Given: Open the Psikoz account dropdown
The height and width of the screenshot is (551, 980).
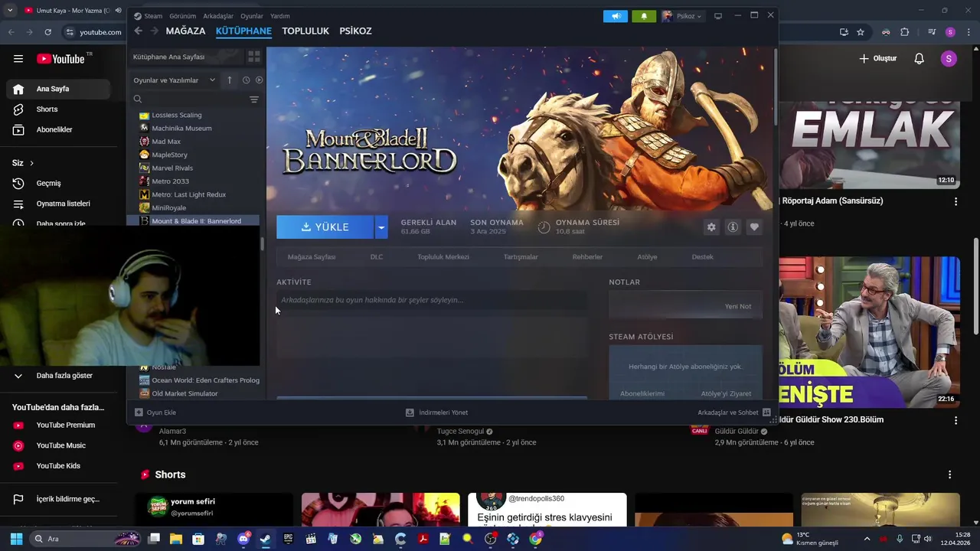Looking at the screenshot, I should (681, 16).
